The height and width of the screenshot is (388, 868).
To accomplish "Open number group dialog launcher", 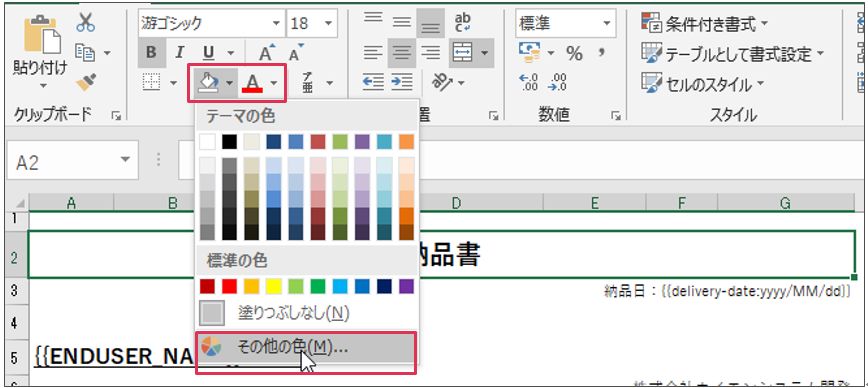I will [x=616, y=115].
